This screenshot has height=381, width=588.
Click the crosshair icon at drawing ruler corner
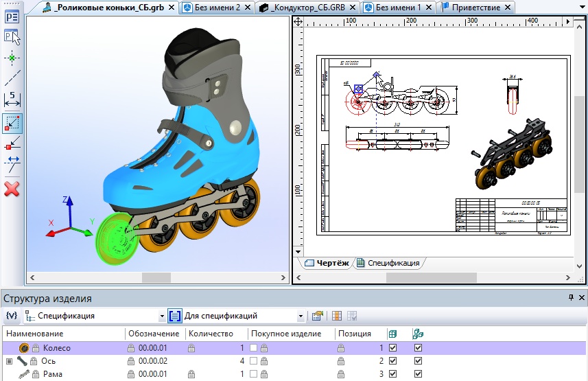(x=298, y=22)
